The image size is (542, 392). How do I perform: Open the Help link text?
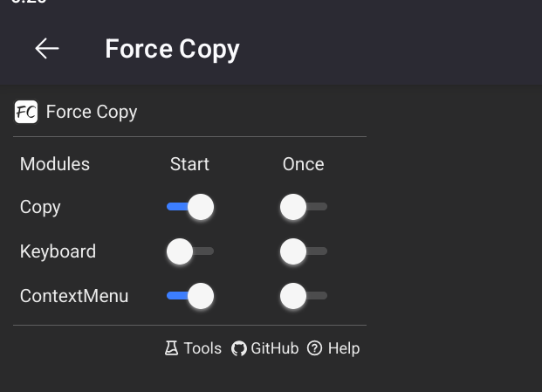pyautogui.click(x=344, y=348)
